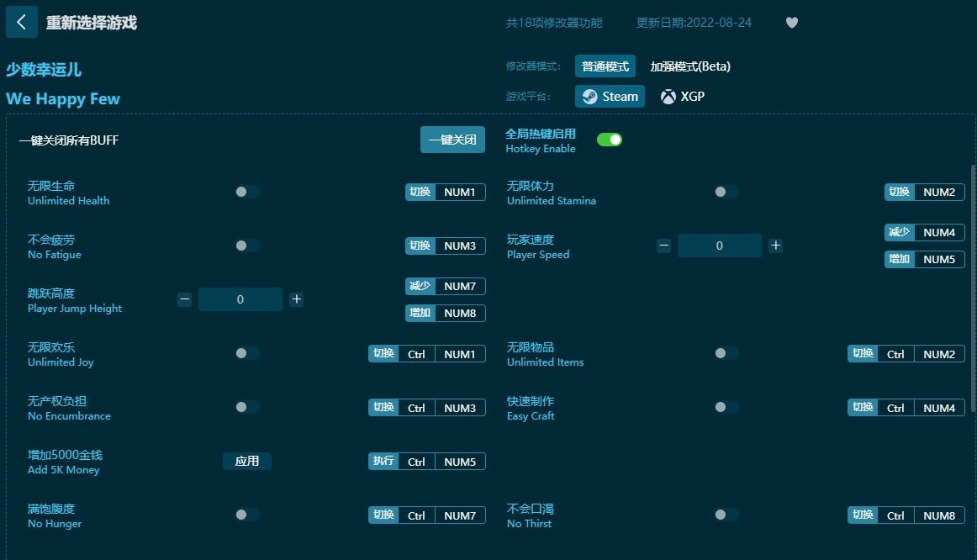Enable Unlimited Joy toggle

click(246, 353)
